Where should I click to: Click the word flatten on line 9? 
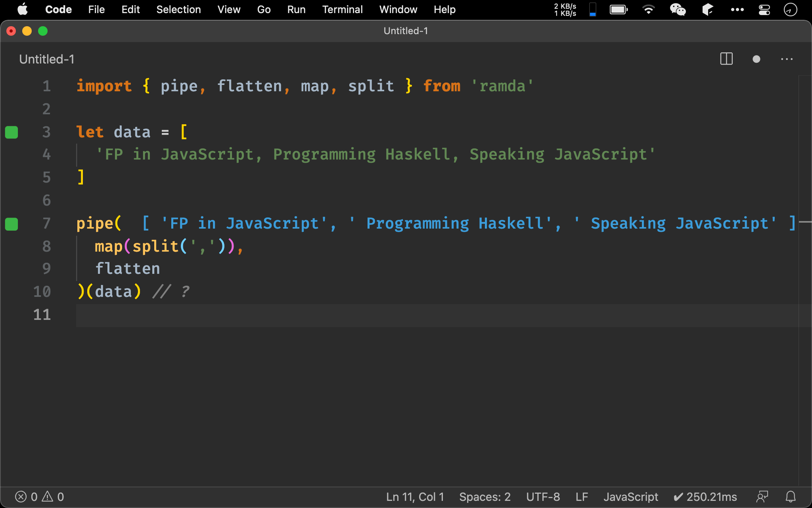pos(128,269)
